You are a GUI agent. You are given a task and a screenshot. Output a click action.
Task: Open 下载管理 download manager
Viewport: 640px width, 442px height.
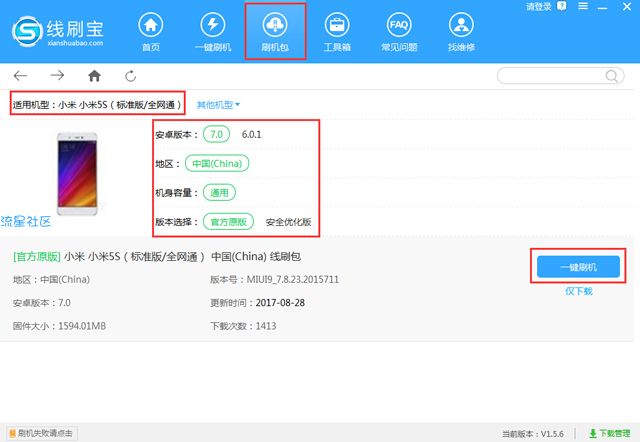(x=609, y=433)
